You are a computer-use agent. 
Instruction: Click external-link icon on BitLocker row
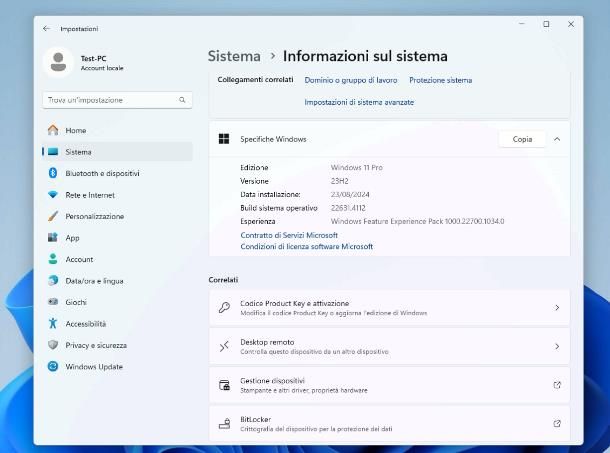557,423
